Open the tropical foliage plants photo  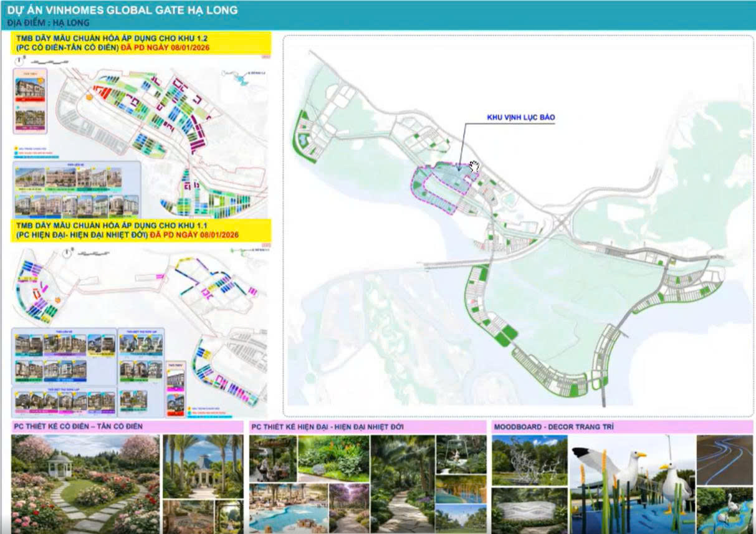(333, 458)
